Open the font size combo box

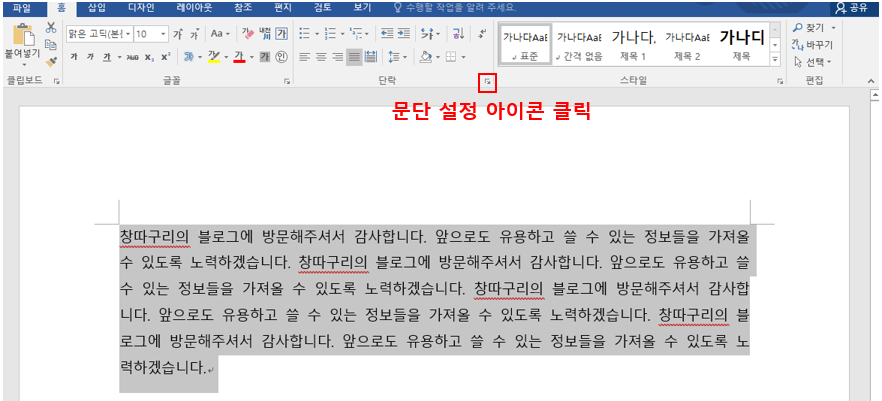click(x=151, y=34)
